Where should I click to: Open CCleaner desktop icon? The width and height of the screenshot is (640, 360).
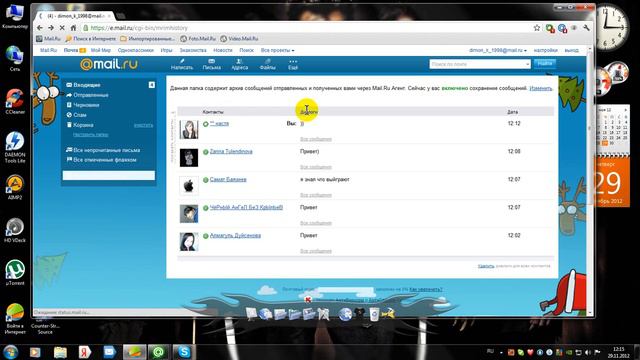pyautogui.click(x=15, y=101)
